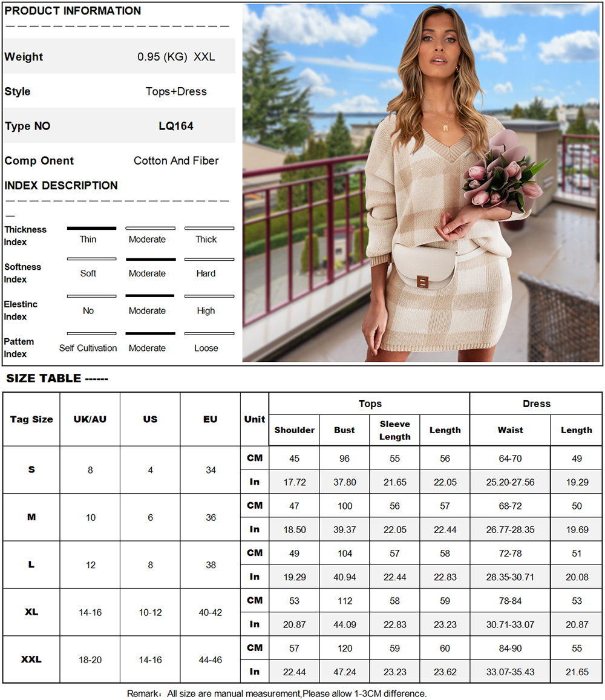This screenshot has height=700, width=605.
Task: Click the Bust column header
Action: coord(344,430)
